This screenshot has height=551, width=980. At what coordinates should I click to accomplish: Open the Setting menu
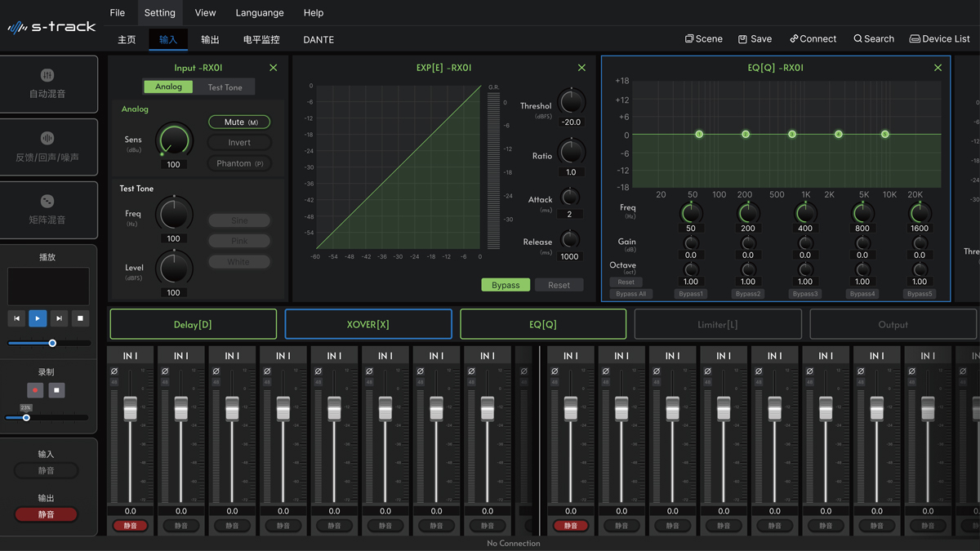coord(159,13)
